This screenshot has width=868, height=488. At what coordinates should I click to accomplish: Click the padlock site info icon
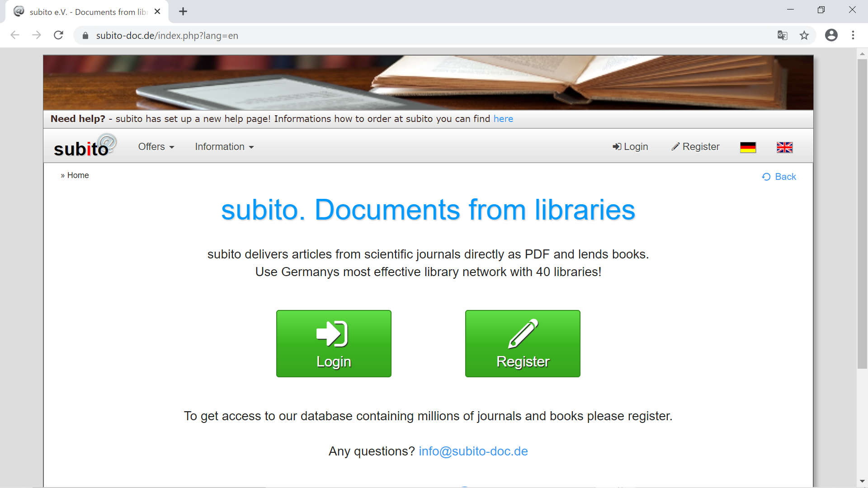tap(85, 36)
